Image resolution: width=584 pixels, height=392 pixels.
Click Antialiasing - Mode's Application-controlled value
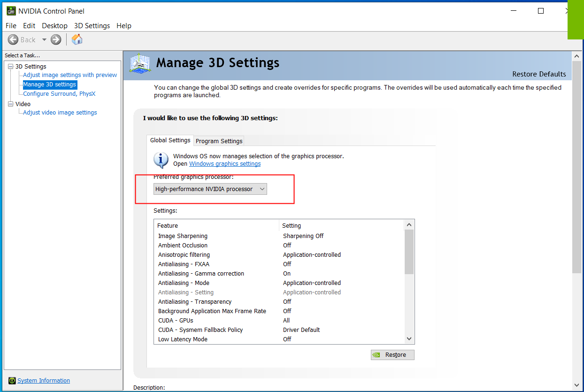click(x=312, y=283)
